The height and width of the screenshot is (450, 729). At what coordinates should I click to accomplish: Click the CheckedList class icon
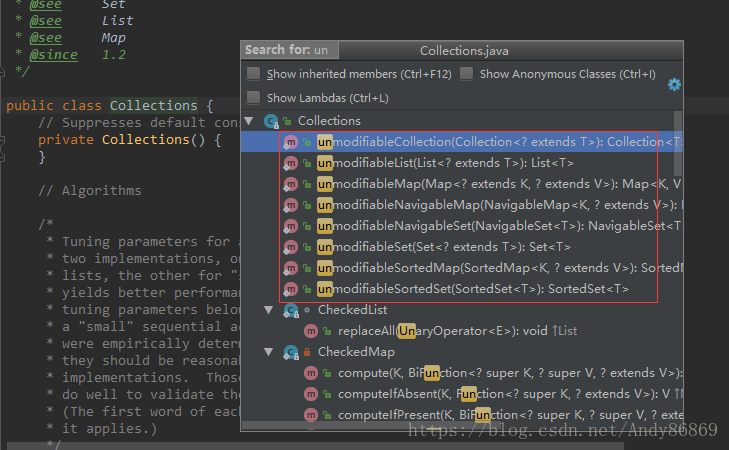tap(291, 310)
